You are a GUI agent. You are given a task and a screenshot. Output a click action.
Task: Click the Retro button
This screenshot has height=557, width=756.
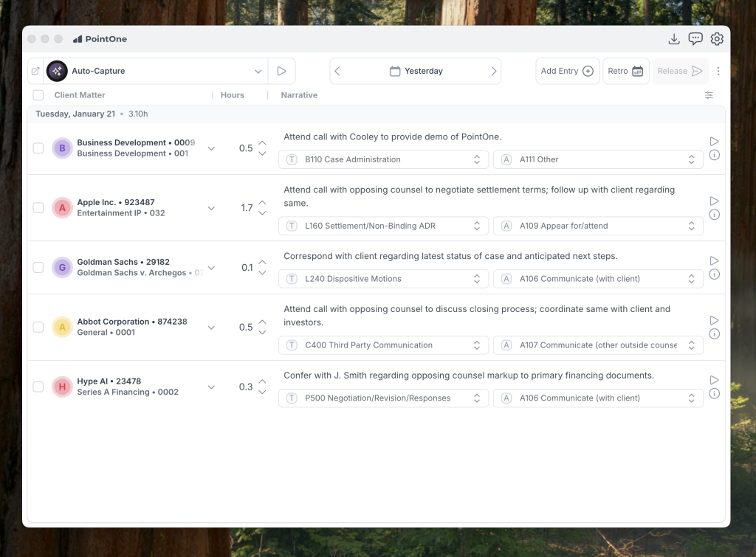(625, 72)
